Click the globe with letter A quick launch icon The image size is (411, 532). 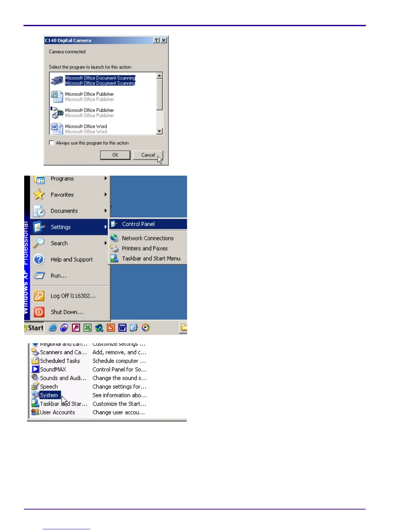99,328
